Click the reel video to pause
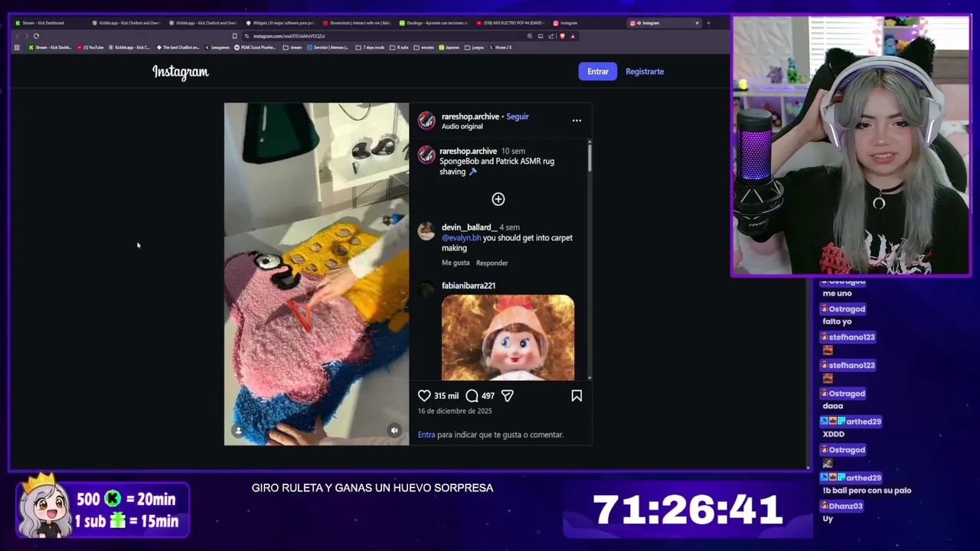The width and height of the screenshot is (980, 551). click(x=316, y=274)
